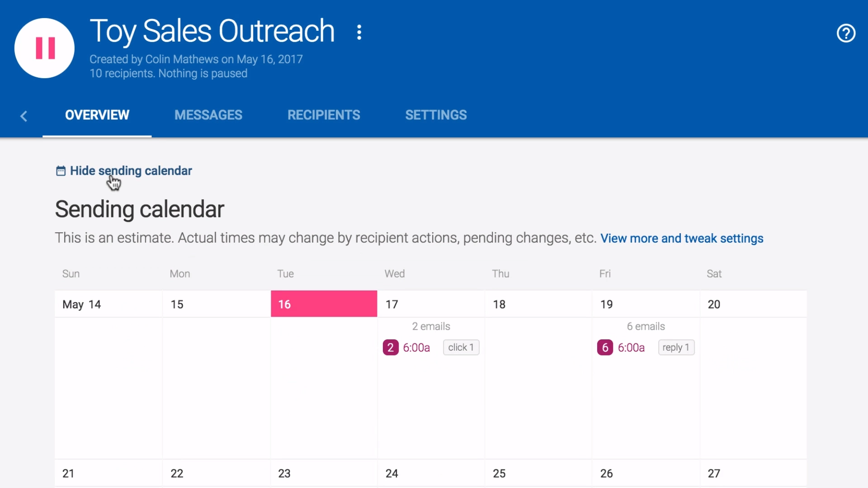868x488 pixels.
Task: Open the help question mark icon
Action: (x=846, y=33)
